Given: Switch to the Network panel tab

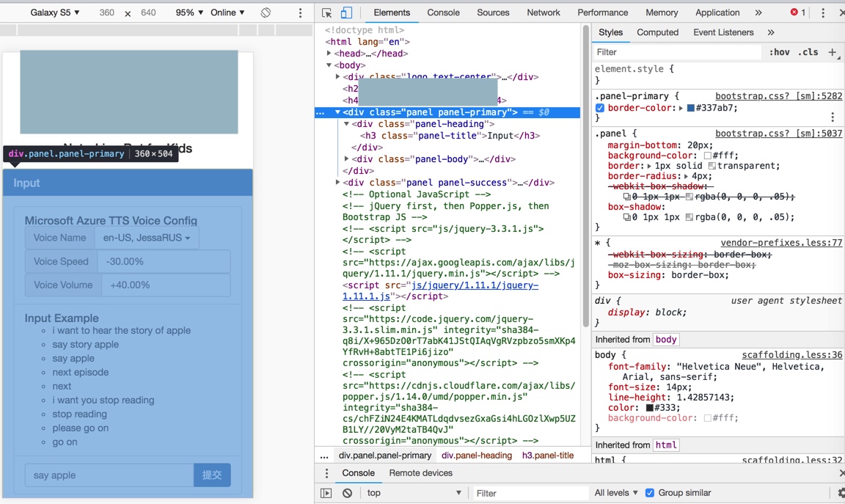Looking at the screenshot, I should pos(544,12).
